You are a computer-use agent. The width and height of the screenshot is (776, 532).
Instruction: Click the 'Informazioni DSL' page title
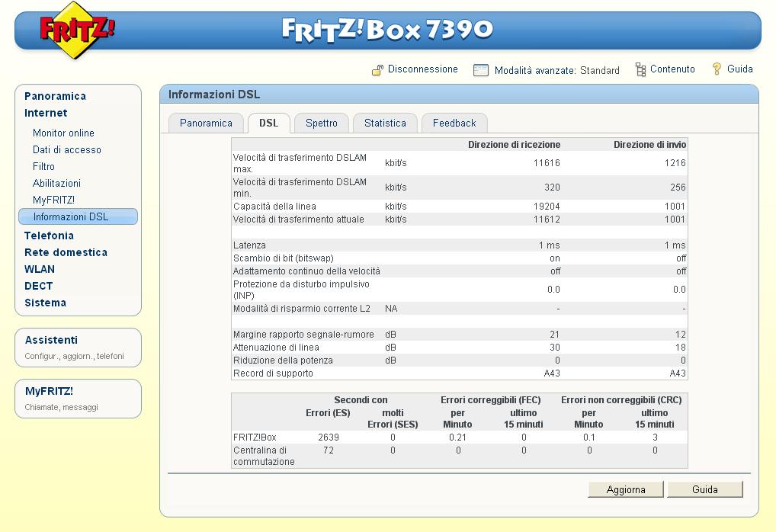pyautogui.click(x=213, y=95)
